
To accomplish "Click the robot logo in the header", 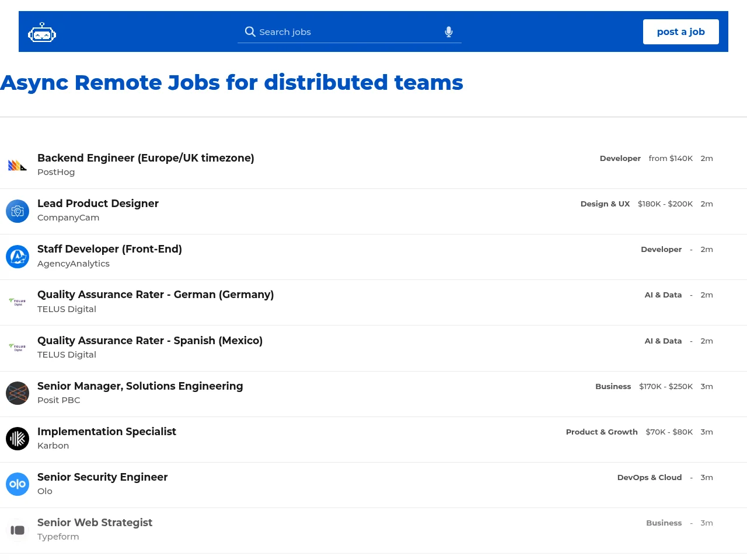I will 42,33.
